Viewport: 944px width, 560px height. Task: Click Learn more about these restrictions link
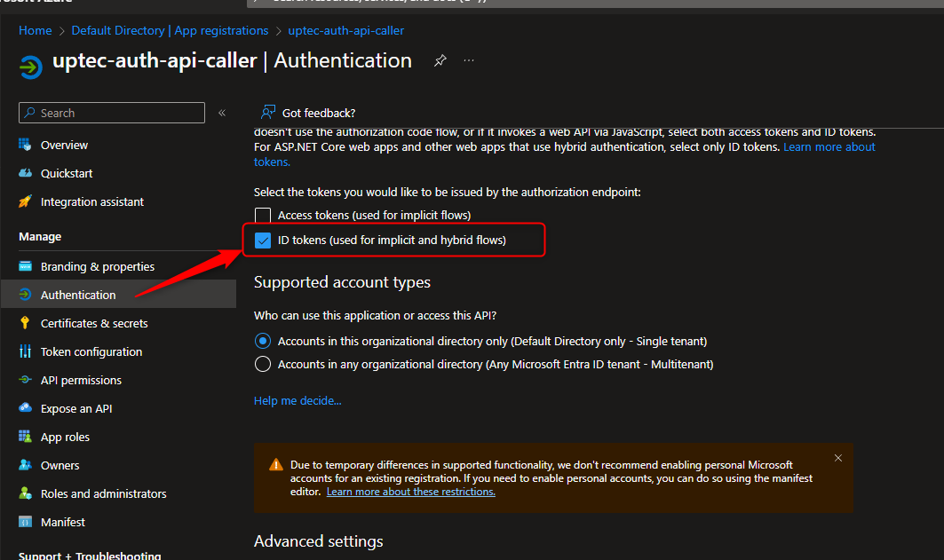click(x=410, y=492)
